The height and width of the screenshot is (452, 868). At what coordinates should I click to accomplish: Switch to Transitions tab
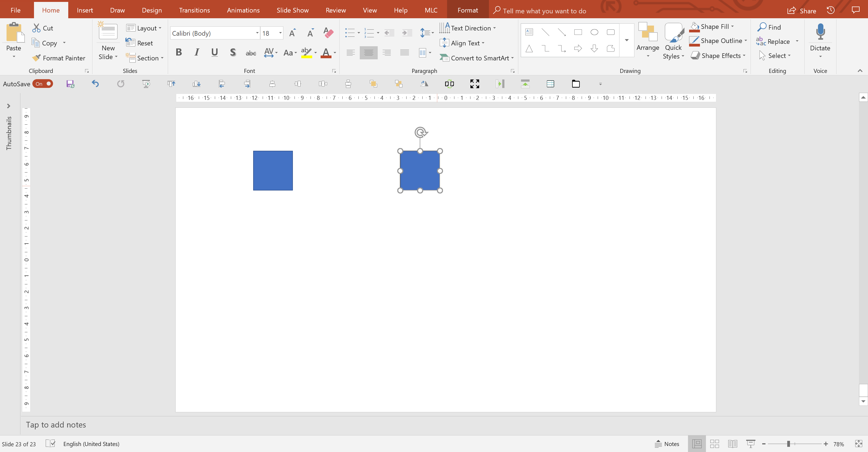[x=194, y=10]
